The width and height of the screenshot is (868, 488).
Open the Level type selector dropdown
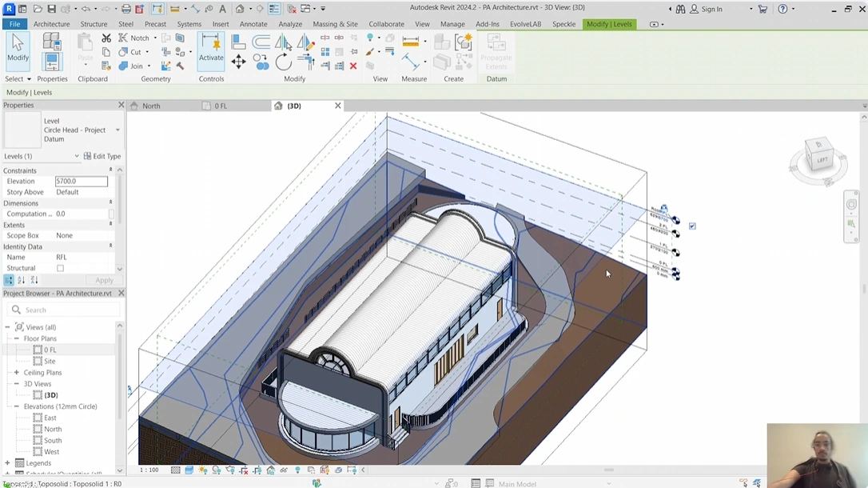[117, 130]
